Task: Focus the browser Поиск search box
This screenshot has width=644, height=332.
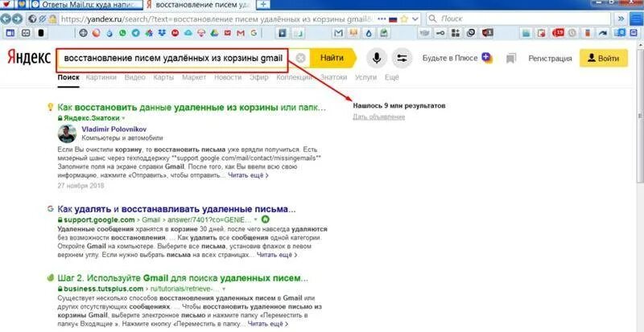Action: (x=519, y=18)
